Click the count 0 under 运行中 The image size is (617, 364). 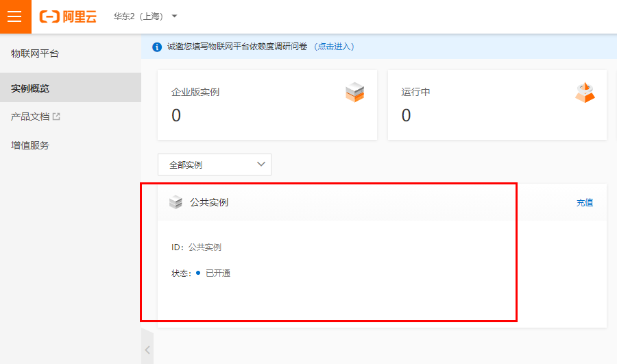tap(406, 115)
